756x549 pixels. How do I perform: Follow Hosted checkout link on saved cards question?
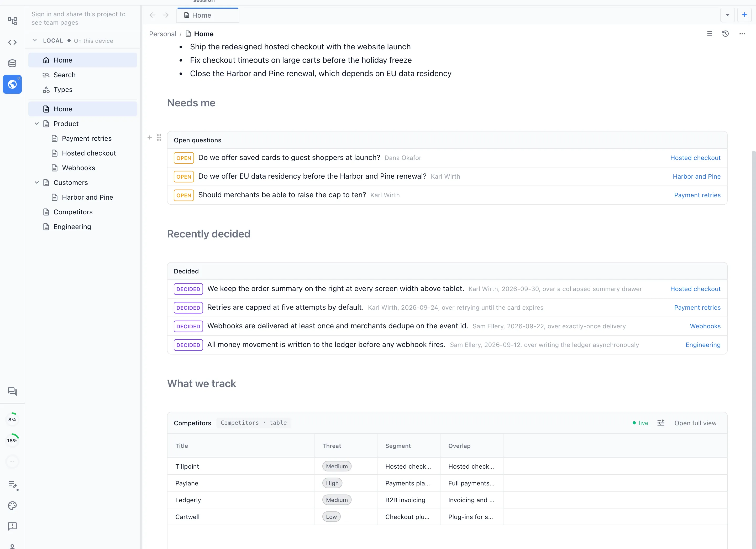pos(695,158)
